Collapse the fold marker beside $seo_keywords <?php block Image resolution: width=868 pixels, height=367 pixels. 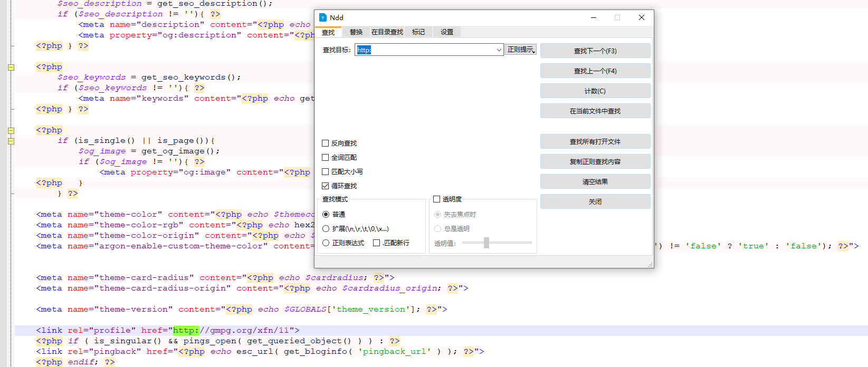(11, 67)
